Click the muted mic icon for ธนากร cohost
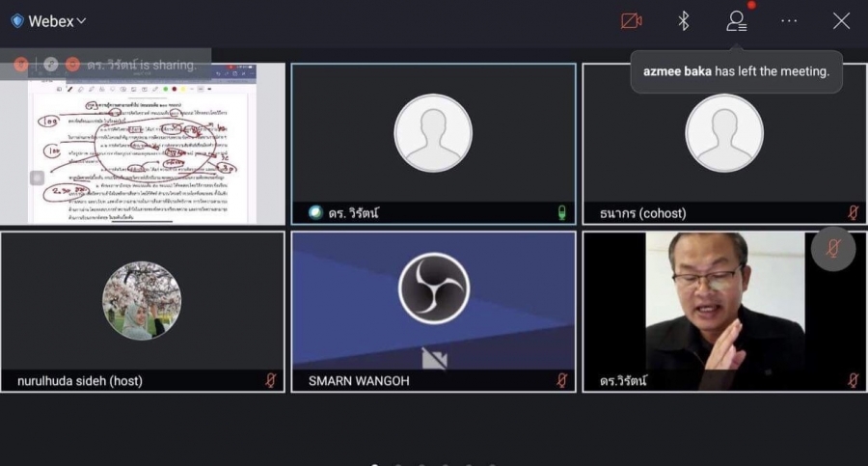Screen dimensions: 868x466 [853, 212]
